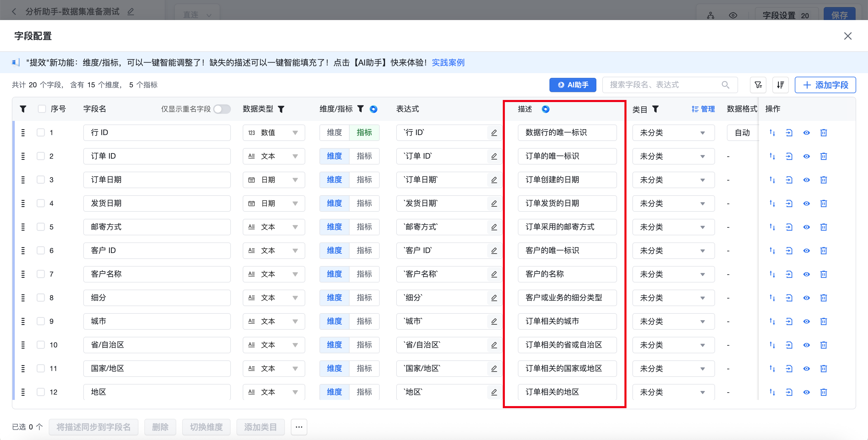This screenshot has height=440, width=868.
Task: Click 数据类型 column filter icon
Action: [x=281, y=109]
